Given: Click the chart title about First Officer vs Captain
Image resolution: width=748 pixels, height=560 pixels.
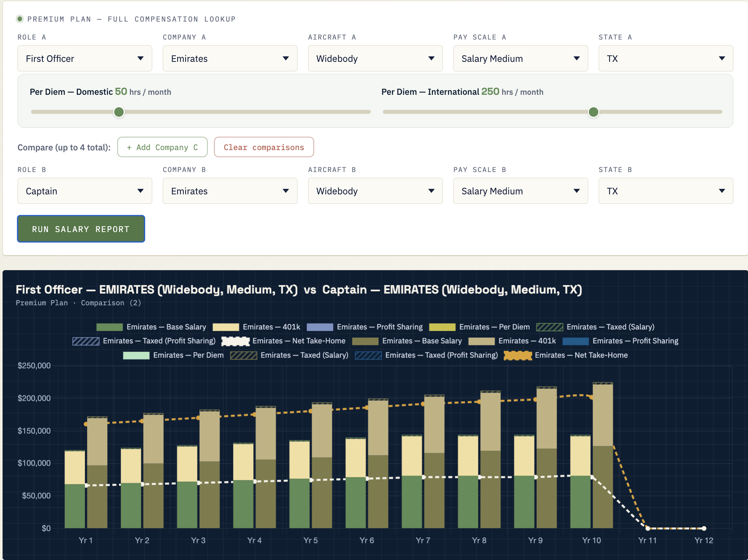Looking at the screenshot, I should [x=299, y=290].
